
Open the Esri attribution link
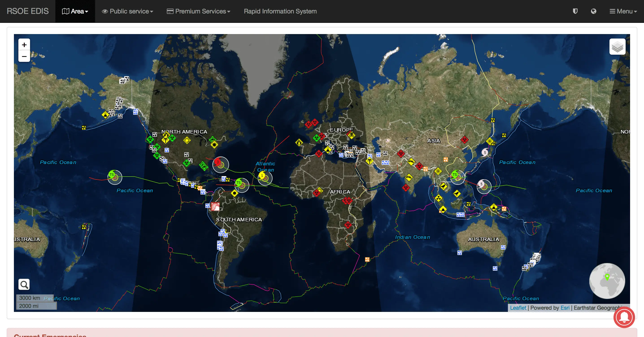(x=565, y=308)
